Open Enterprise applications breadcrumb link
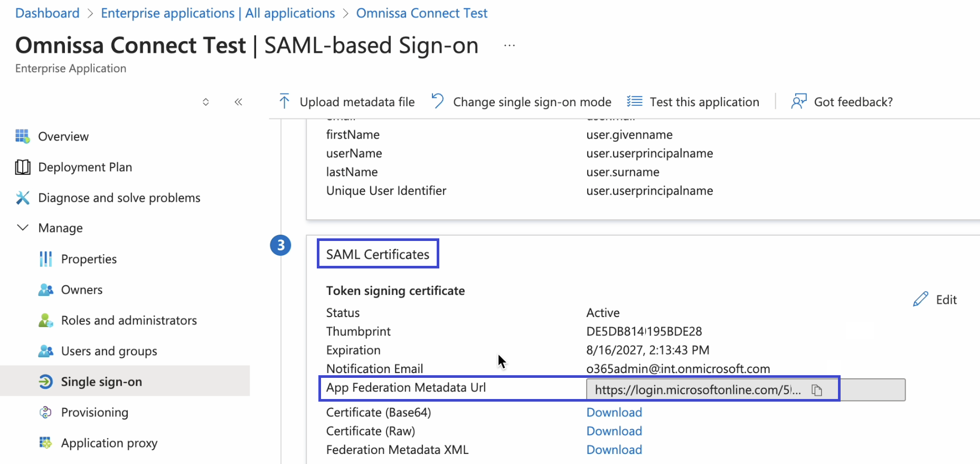Image resolution: width=980 pixels, height=464 pixels. [218, 13]
